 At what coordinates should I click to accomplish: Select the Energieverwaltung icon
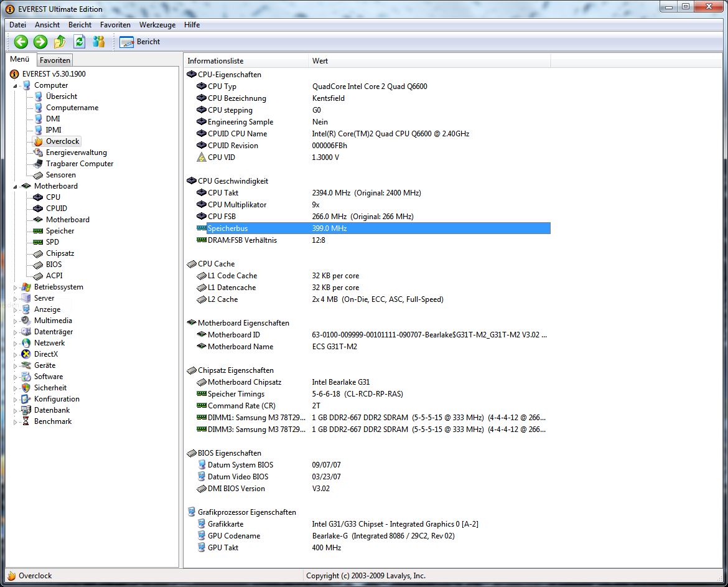39,153
